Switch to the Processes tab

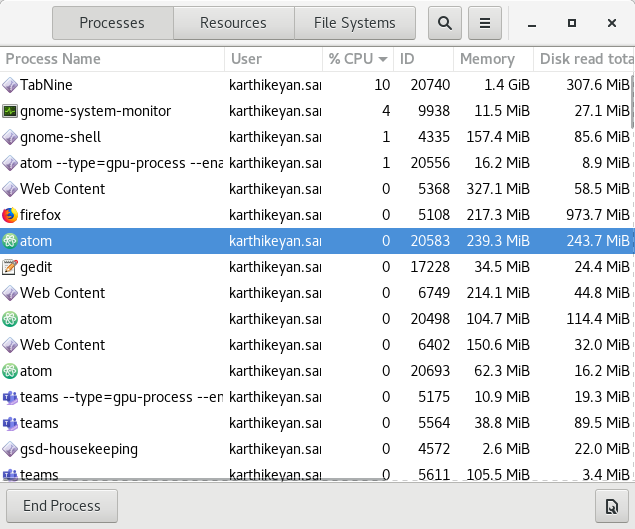point(113,23)
